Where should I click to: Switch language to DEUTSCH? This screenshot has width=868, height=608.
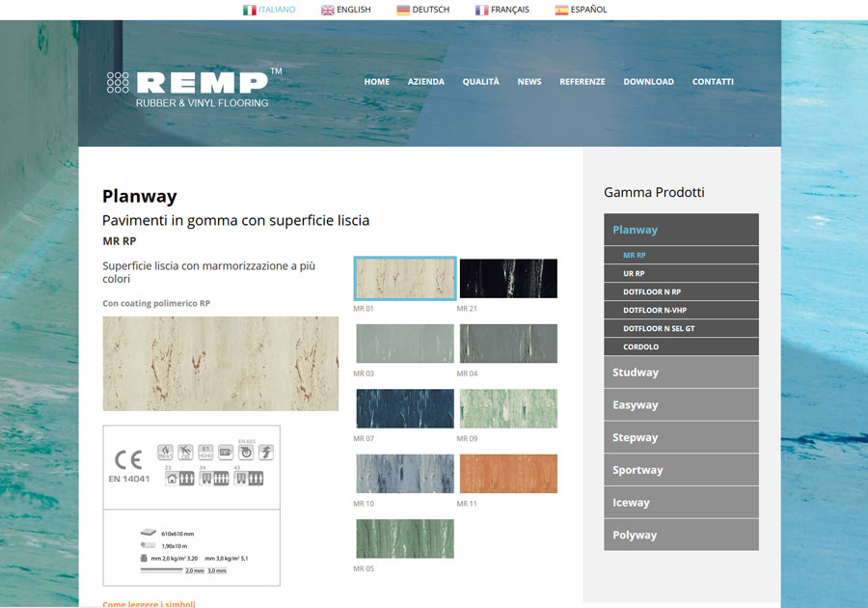pyautogui.click(x=431, y=10)
